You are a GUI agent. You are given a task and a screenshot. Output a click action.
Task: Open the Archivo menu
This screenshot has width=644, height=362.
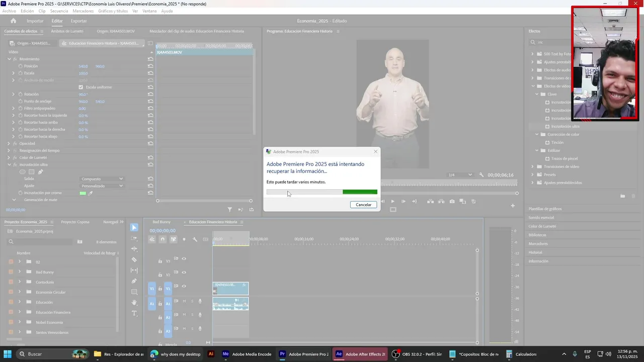coord(9,11)
